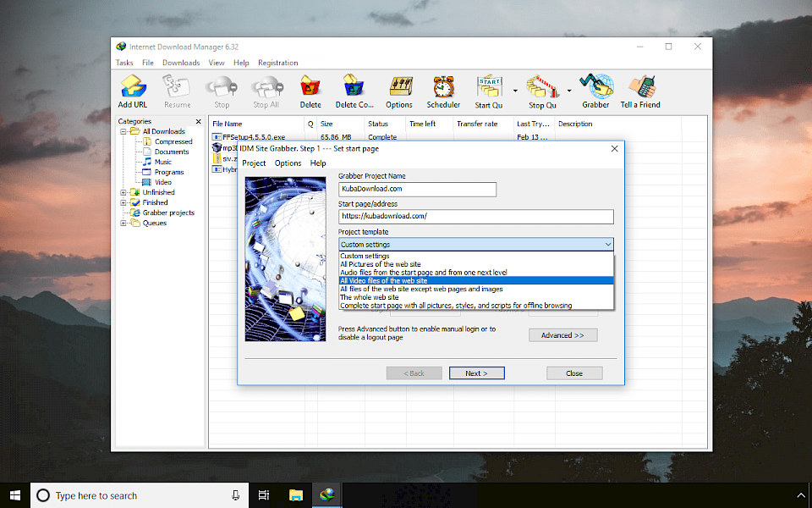This screenshot has height=508, width=812.
Task: Click the Delete Completed toolbar icon
Action: [x=354, y=91]
